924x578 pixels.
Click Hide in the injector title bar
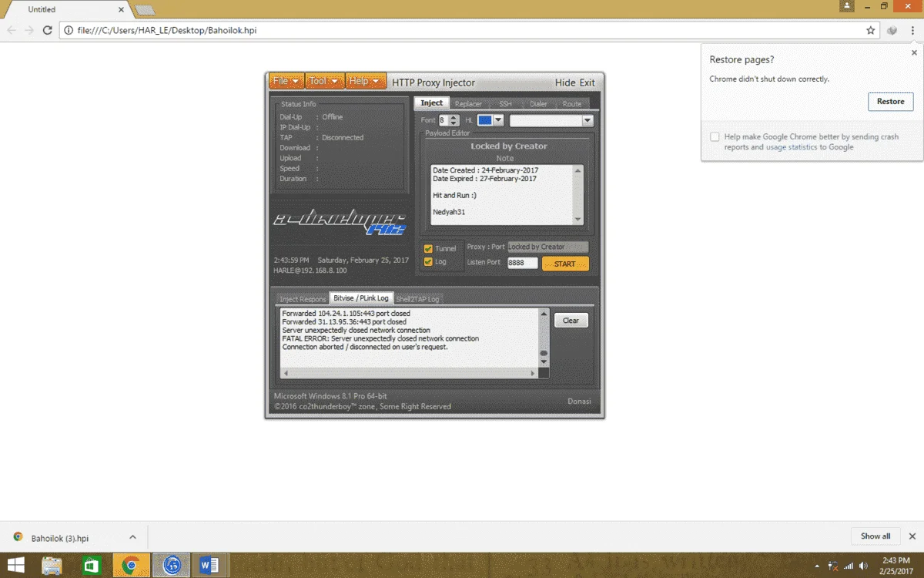(x=565, y=82)
